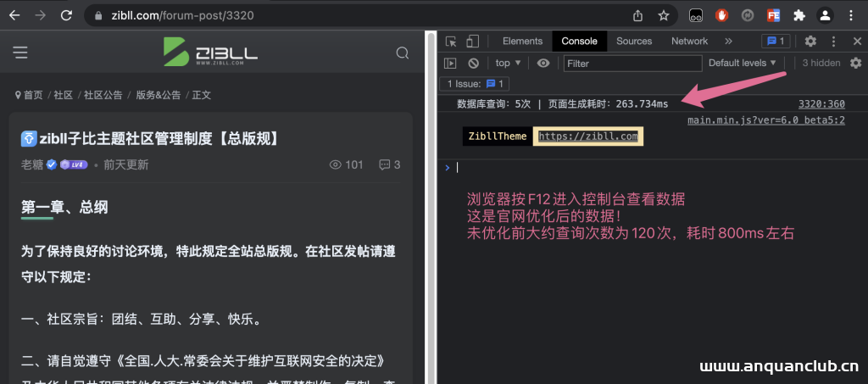Go back to the previous page
Viewport: 868px width, 384px height.
coord(14,15)
